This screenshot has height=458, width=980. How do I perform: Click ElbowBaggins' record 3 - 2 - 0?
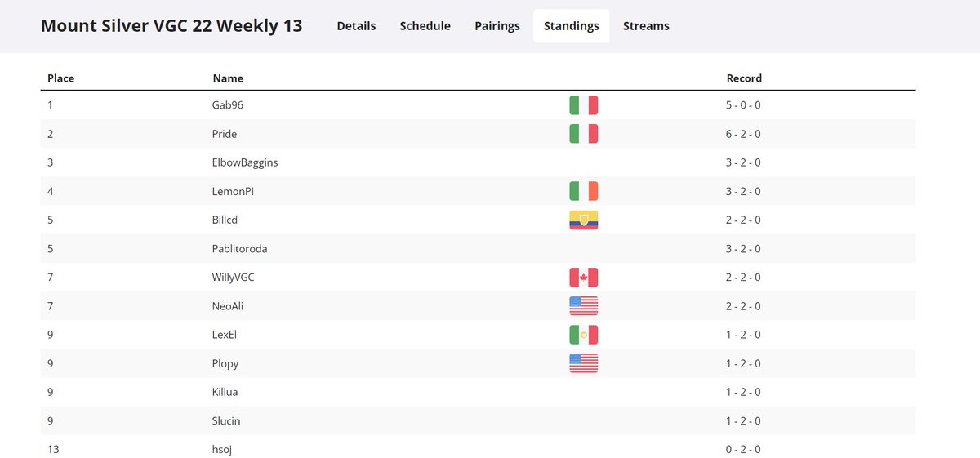pyautogui.click(x=743, y=162)
